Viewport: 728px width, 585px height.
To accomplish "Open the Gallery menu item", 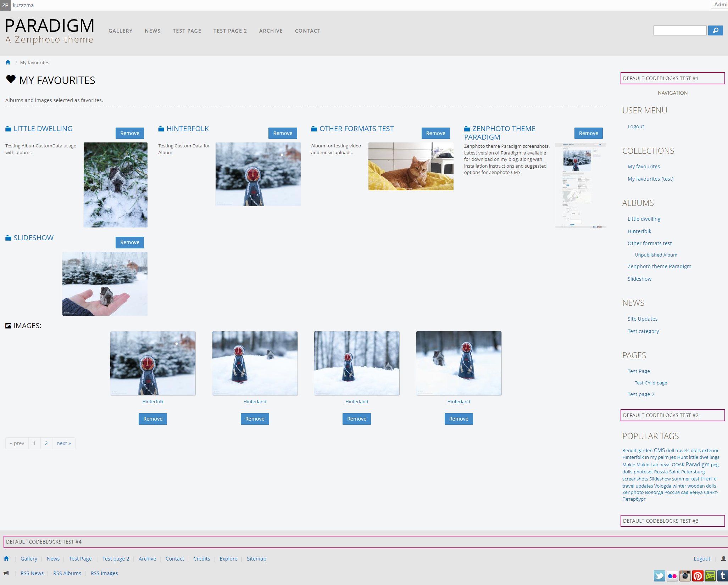I will 120,31.
